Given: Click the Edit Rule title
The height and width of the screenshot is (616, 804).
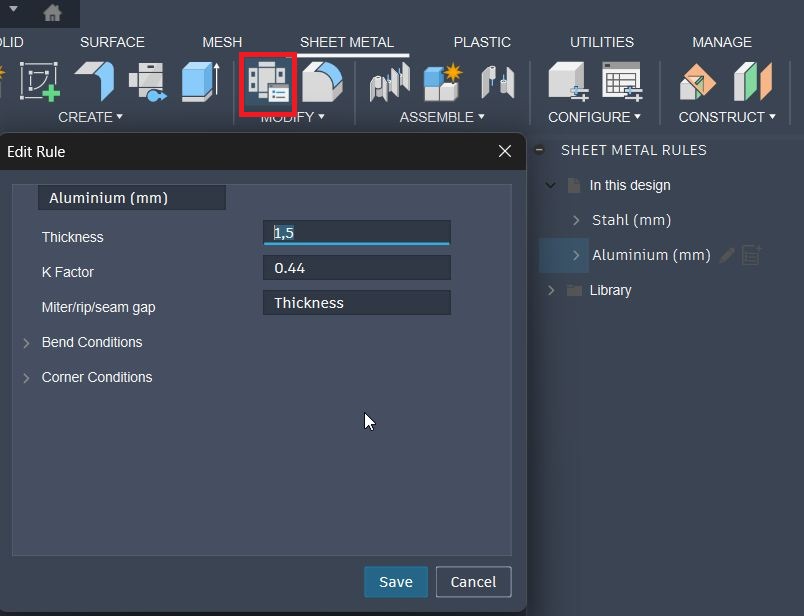Looking at the screenshot, I should (36, 152).
